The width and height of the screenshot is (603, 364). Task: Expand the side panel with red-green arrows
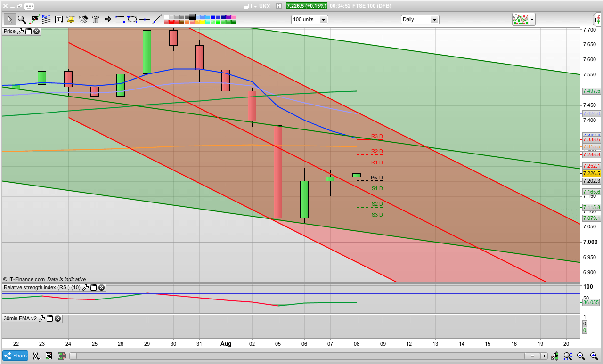(598, 19)
